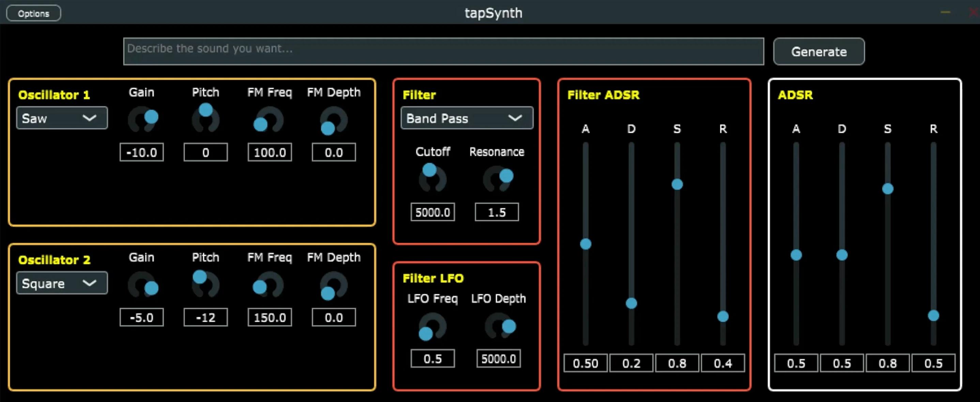Click the Oscillator 2 FM Freq knob
Screen dimensions: 980x402
click(x=269, y=285)
